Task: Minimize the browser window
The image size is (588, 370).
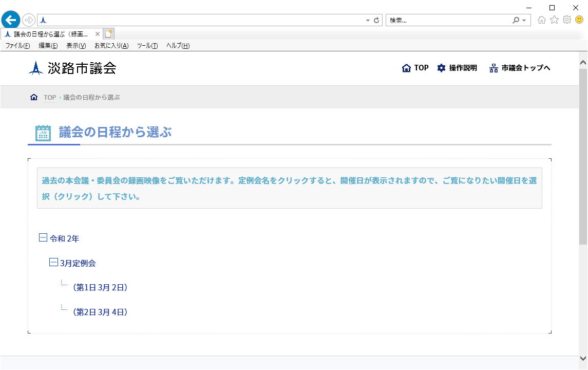Action: (529, 8)
